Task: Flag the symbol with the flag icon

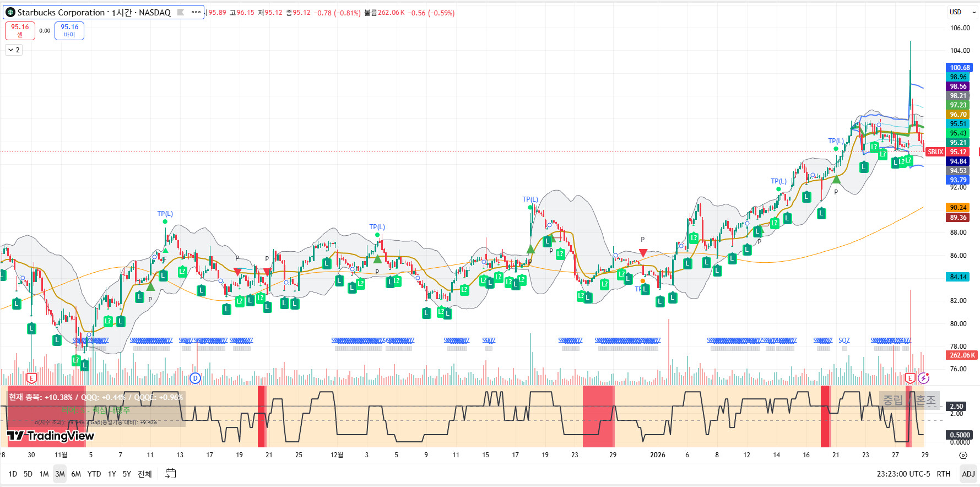Action: point(181,12)
